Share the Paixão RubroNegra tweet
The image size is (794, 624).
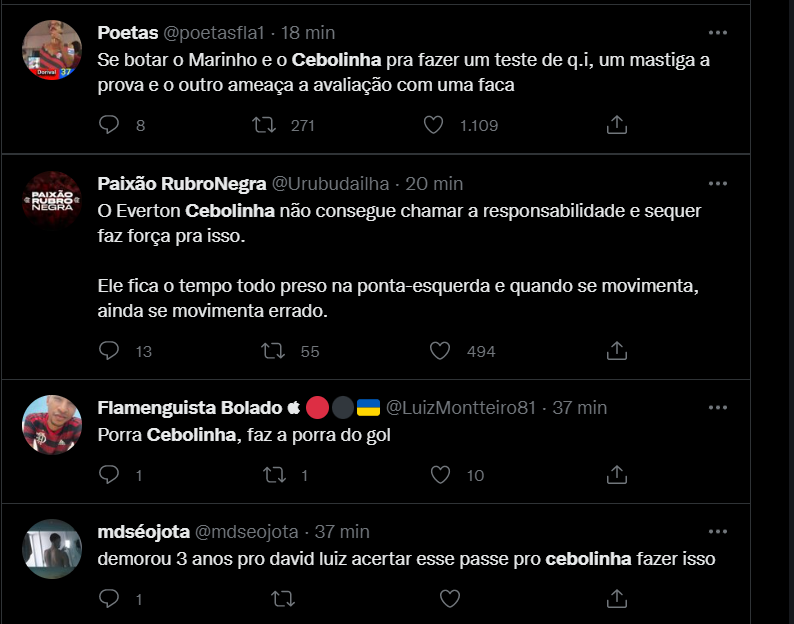pyautogui.click(x=617, y=350)
